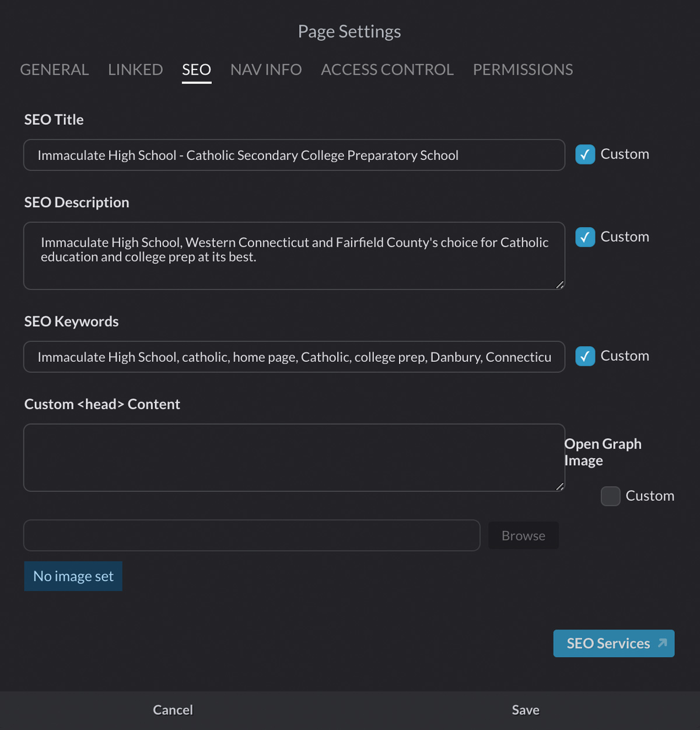Click the Custom head Content textarea
The width and height of the screenshot is (700, 730).
pyautogui.click(x=293, y=457)
